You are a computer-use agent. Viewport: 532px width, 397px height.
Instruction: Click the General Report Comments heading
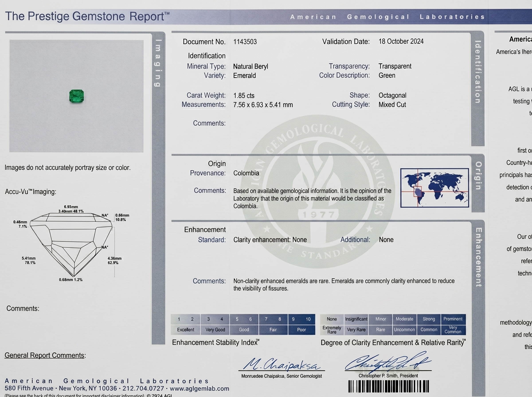(45, 355)
